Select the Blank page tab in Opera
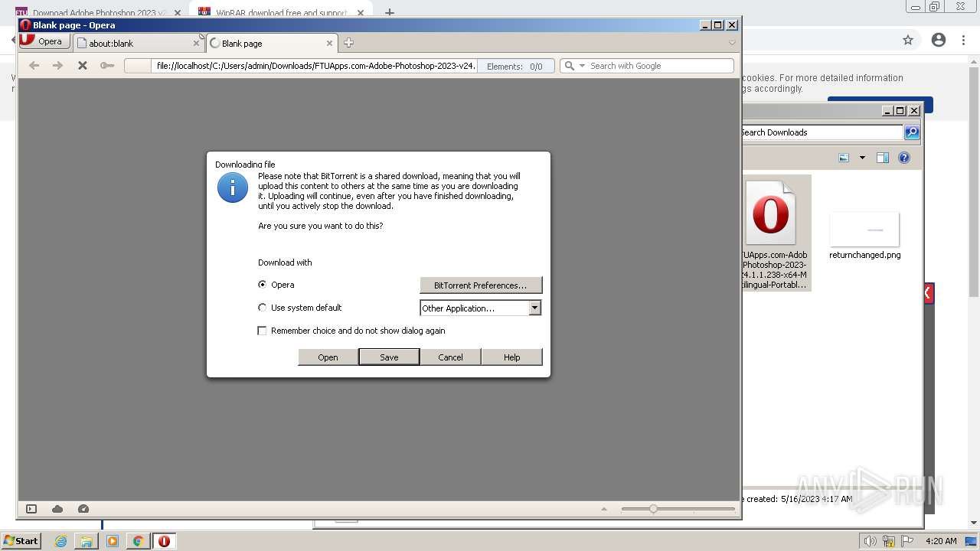 [271, 43]
